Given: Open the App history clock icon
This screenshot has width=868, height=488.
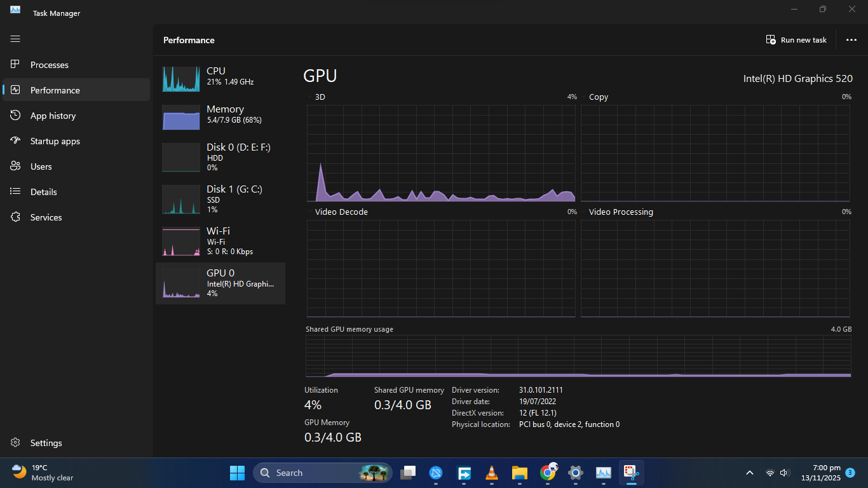Looking at the screenshot, I should (16, 116).
